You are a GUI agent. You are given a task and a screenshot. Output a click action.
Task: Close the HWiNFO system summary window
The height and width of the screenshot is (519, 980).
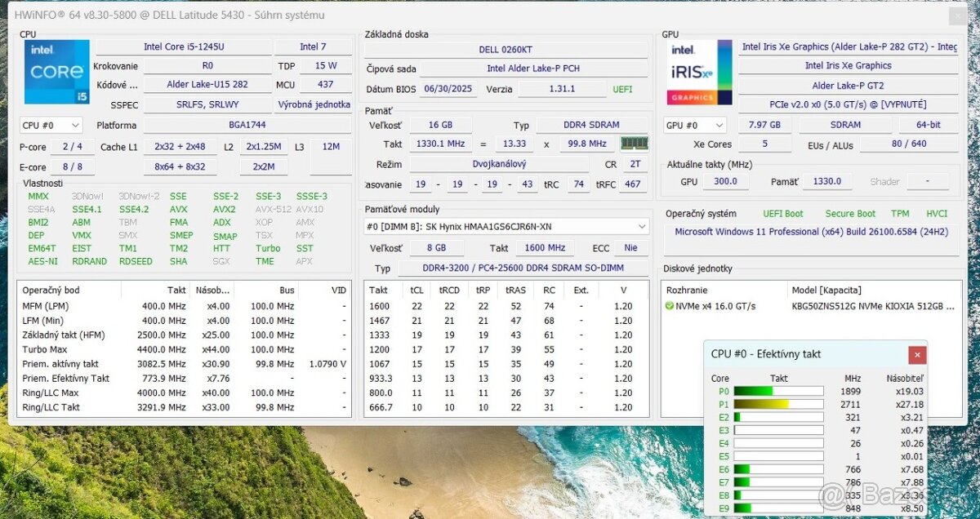(957, 16)
